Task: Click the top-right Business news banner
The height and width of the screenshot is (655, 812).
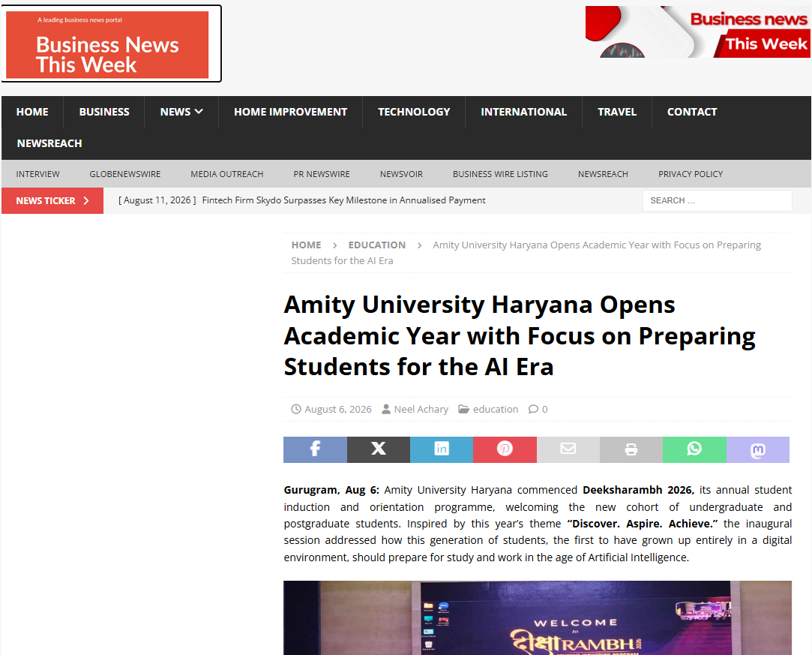Action: click(697, 32)
